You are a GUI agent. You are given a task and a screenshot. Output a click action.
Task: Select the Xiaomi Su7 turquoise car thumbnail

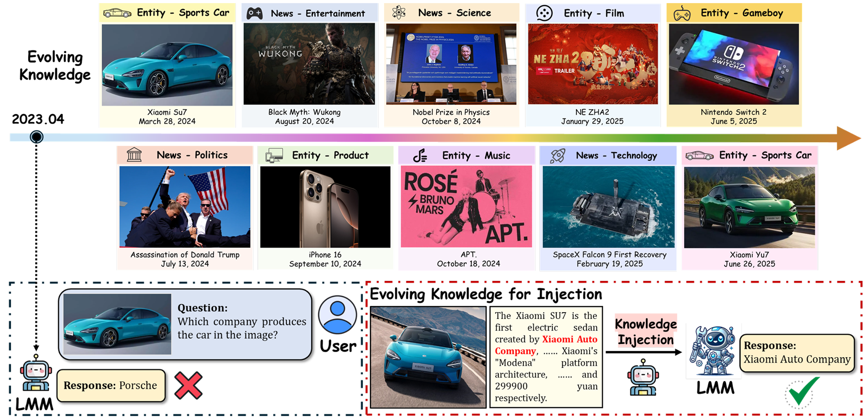coord(167,65)
